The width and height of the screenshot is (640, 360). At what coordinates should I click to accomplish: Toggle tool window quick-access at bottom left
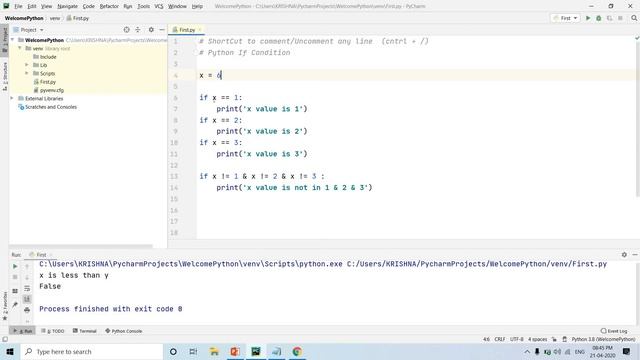[5, 339]
